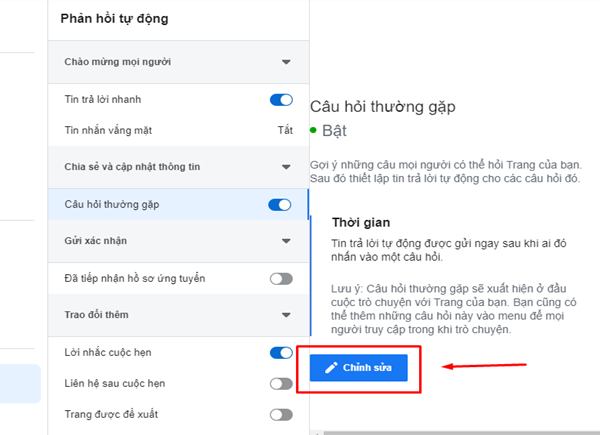
Task: Enable the Trang được đề xuất toggle
Action: coord(281,415)
